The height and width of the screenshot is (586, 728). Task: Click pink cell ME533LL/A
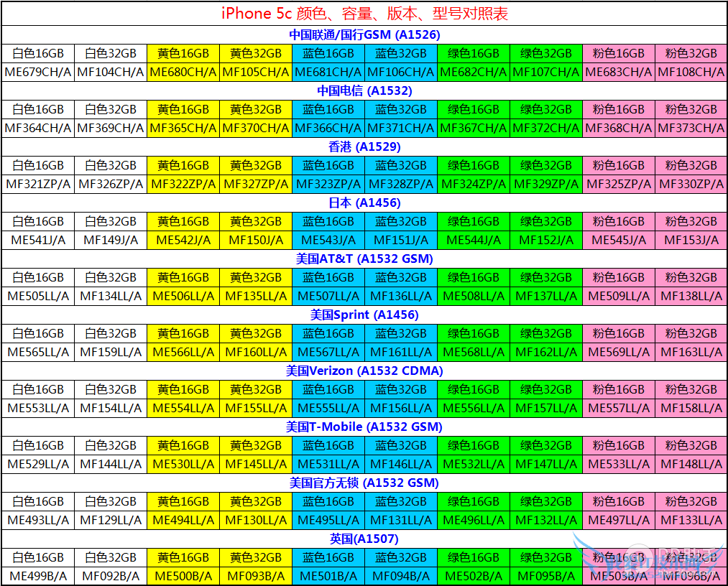tap(619, 465)
